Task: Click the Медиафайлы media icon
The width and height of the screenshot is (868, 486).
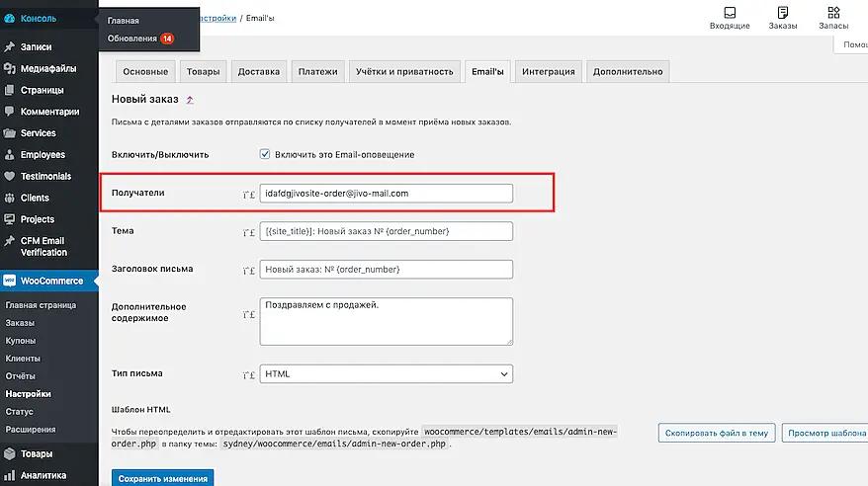Action: (10, 68)
